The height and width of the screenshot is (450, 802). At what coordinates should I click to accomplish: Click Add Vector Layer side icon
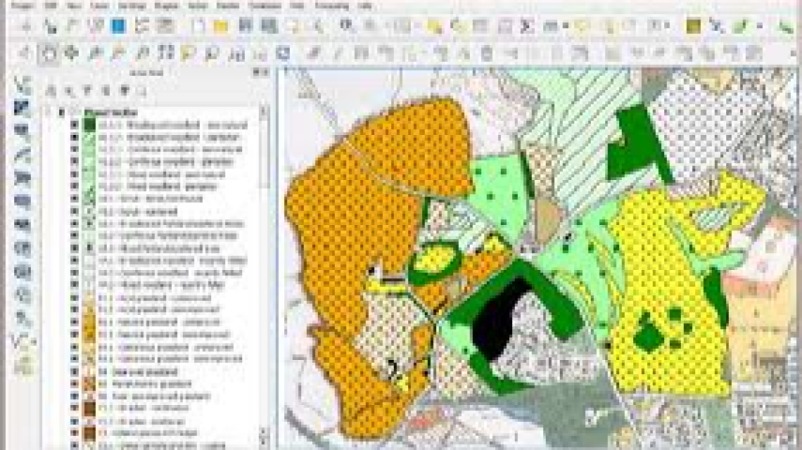[21, 83]
